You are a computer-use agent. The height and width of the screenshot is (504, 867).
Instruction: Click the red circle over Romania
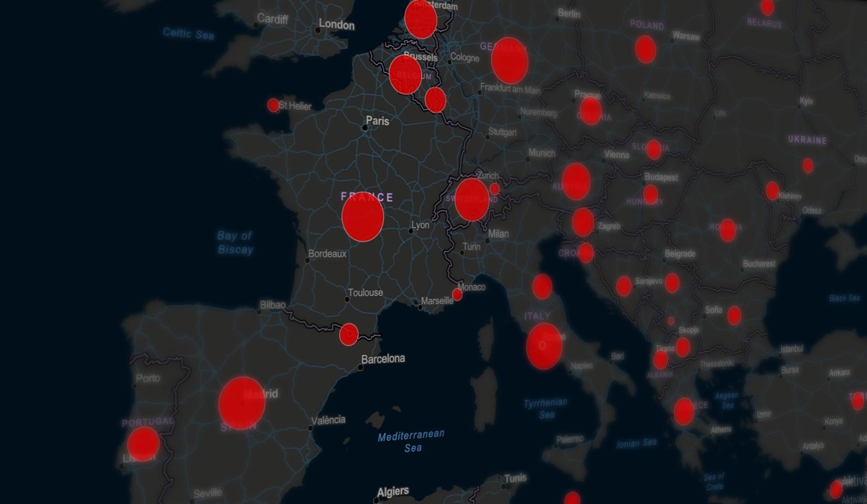pos(727,230)
